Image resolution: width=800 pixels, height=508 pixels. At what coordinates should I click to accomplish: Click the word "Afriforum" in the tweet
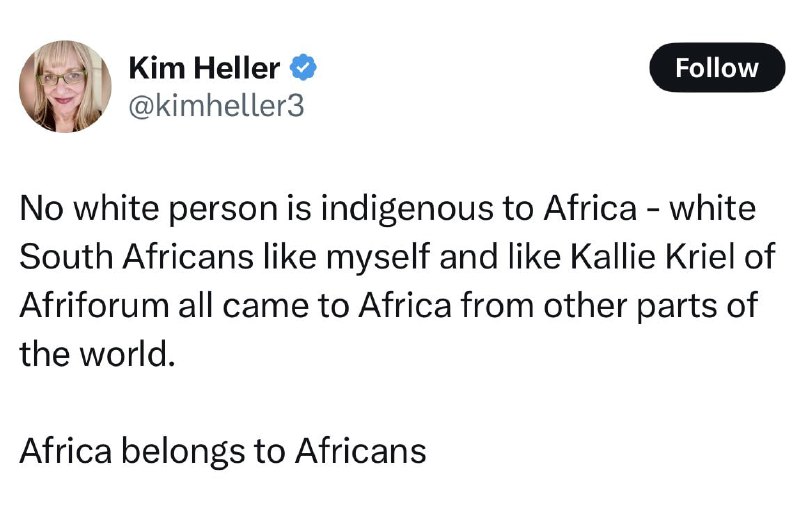tap(94, 305)
